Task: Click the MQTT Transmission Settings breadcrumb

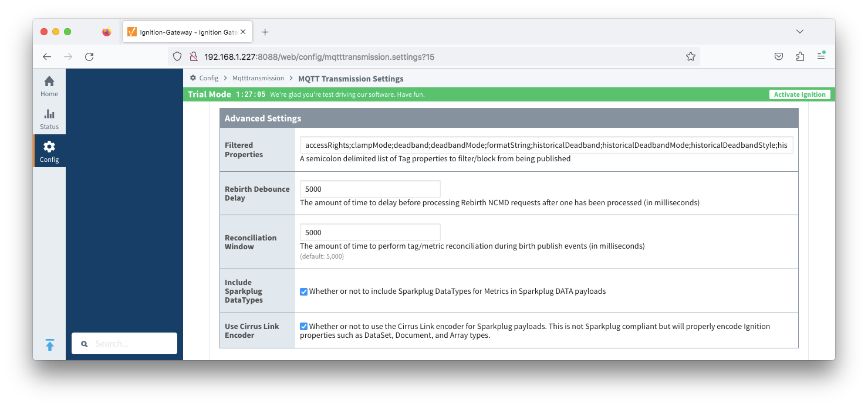Action: point(351,79)
